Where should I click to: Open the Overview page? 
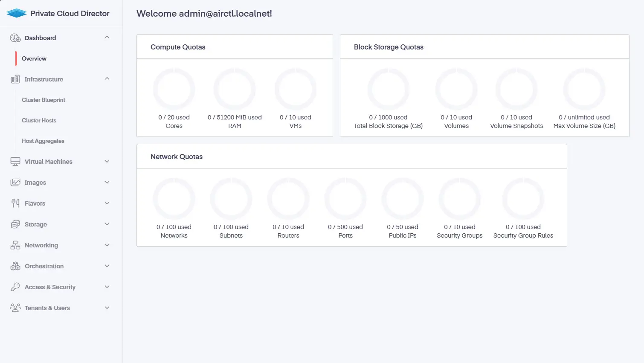point(34,58)
